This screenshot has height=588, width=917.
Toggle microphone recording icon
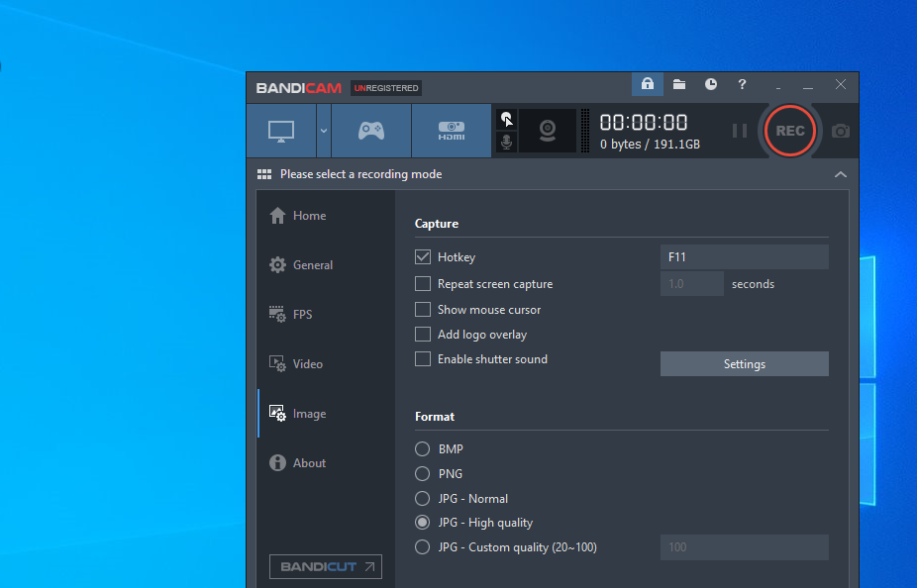pos(506,142)
